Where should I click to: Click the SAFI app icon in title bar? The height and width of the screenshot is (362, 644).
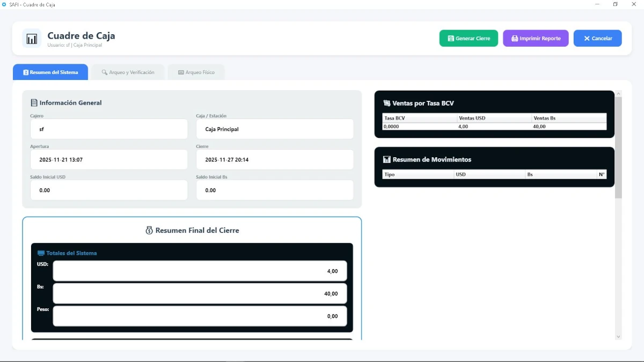pyautogui.click(x=4, y=4)
